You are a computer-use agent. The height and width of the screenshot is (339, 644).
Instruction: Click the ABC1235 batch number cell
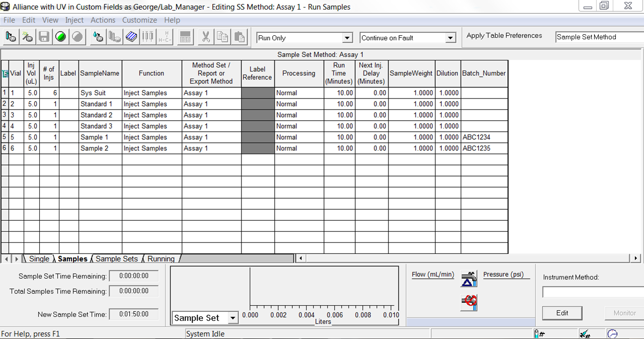coord(485,148)
